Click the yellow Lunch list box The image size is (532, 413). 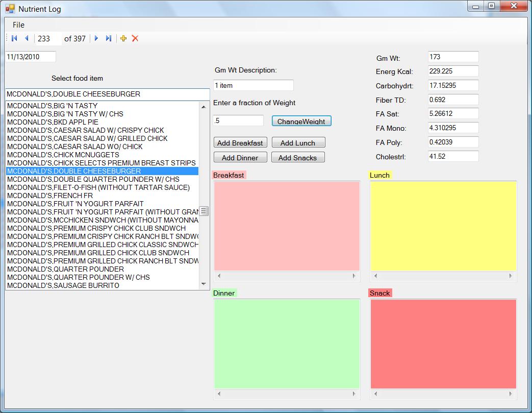pos(443,226)
